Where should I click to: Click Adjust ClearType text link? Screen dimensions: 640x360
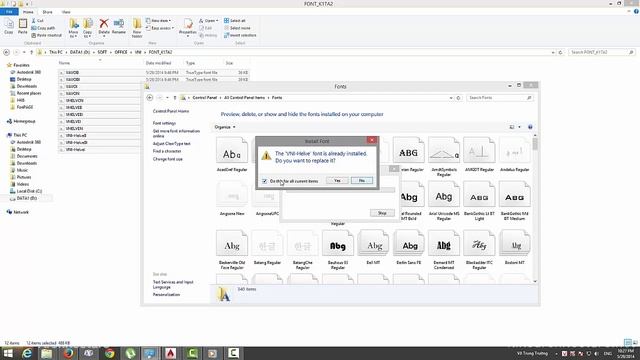click(x=171, y=144)
